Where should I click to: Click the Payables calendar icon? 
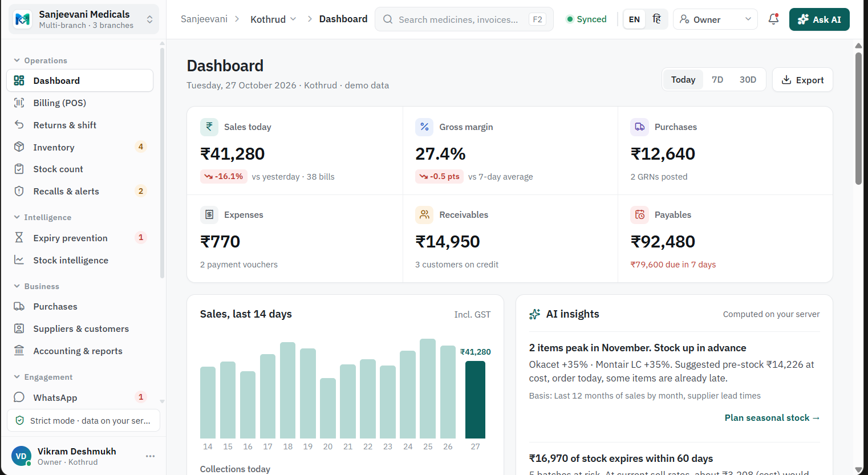pyautogui.click(x=639, y=214)
